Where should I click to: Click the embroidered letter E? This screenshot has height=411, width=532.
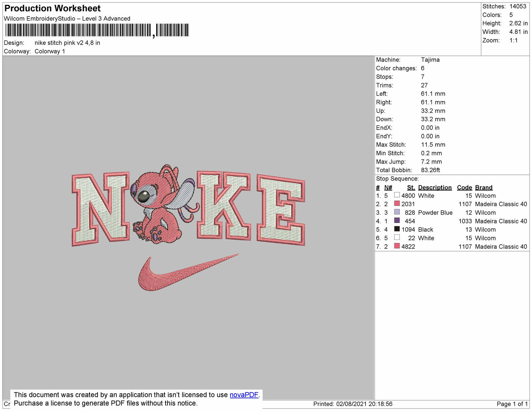[x=281, y=209]
